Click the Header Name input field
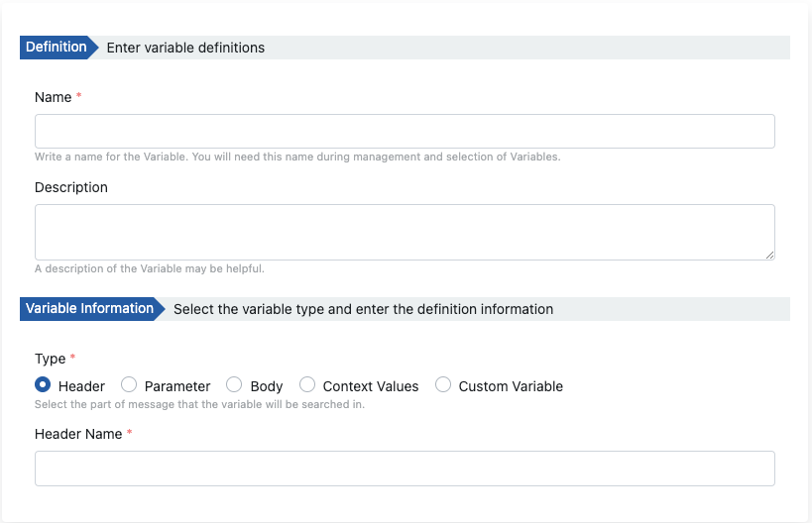 pyautogui.click(x=405, y=469)
